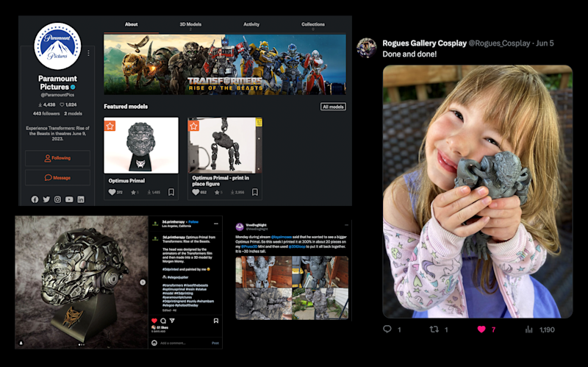Click the #elegoojupiter hashtag

[x=178, y=277]
